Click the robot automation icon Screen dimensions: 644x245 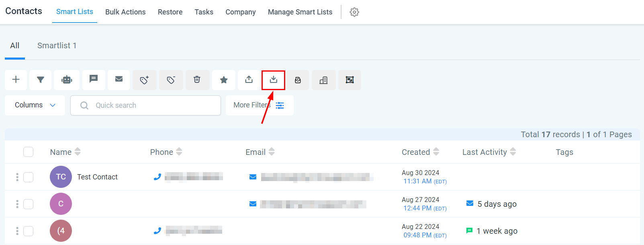[x=67, y=80]
